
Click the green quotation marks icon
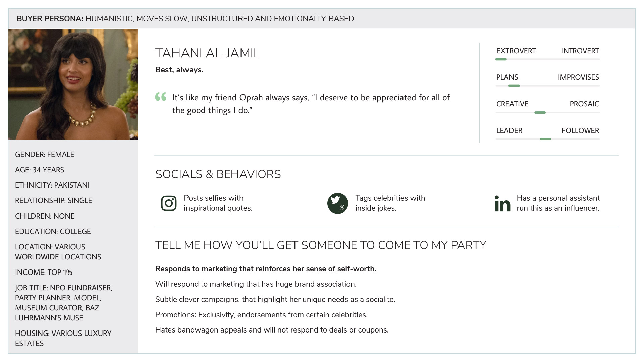pyautogui.click(x=161, y=97)
